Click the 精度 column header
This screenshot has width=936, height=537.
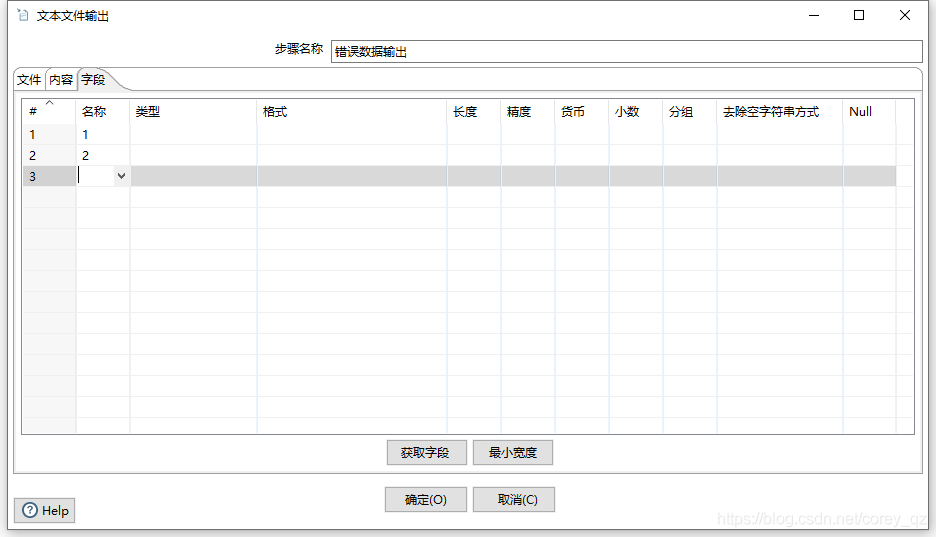[x=528, y=112]
